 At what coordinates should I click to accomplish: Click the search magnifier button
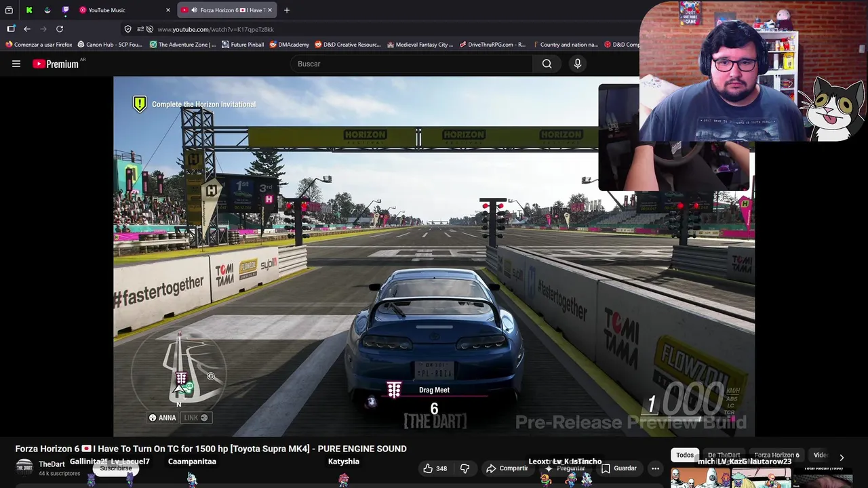pyautogui.click(x=547, y=64)
